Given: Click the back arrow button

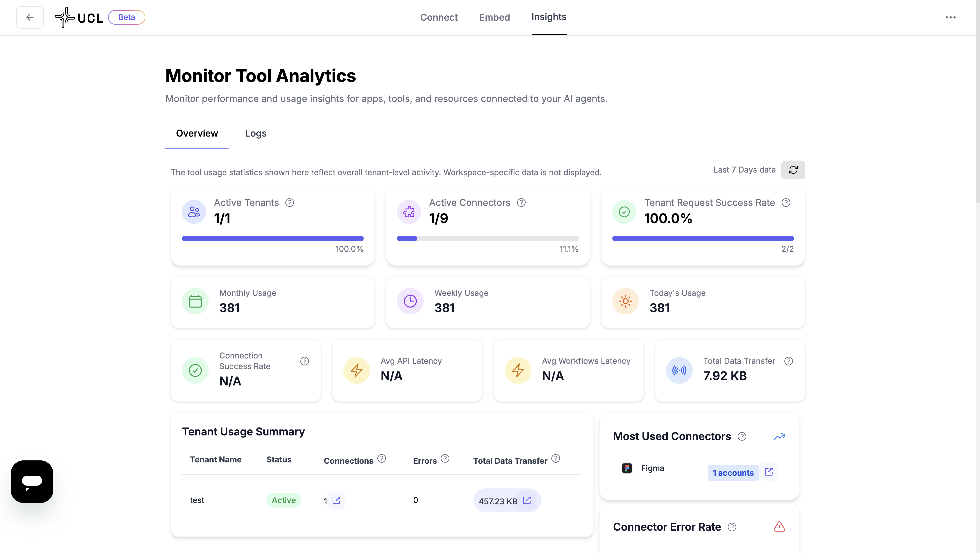Looking at the screenshot, I should pyautogui.click(x=30, y=17).
